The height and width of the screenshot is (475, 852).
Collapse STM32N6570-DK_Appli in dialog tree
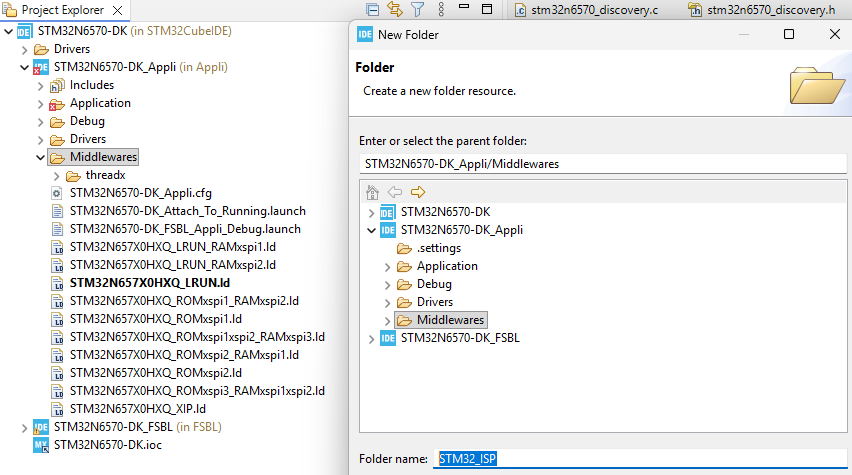(x=372, y=230)
